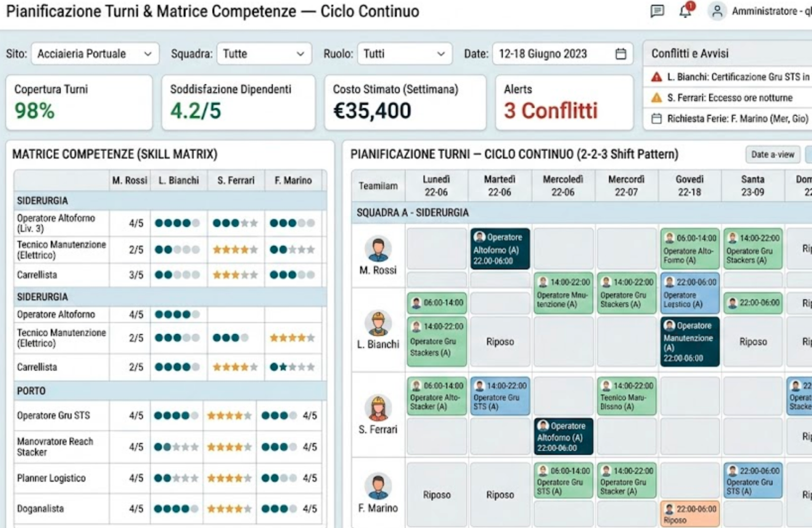Click the red alert triangle beside L. Bianchi conflict

(658, 78)
